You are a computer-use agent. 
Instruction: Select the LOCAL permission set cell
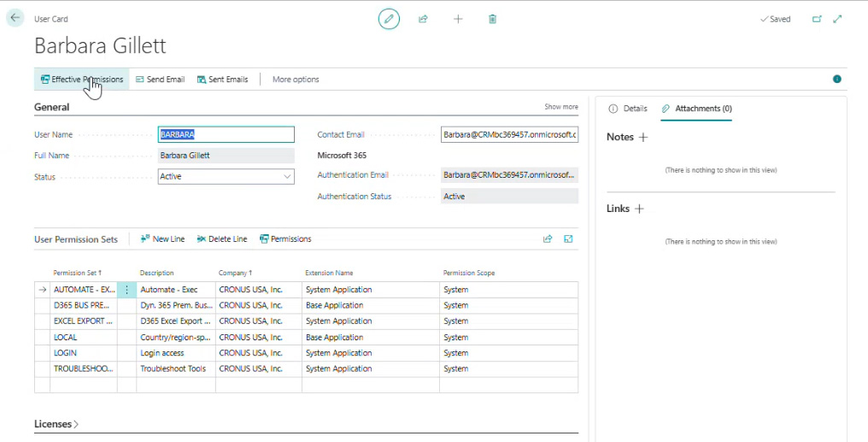click(x=83, y=338)
